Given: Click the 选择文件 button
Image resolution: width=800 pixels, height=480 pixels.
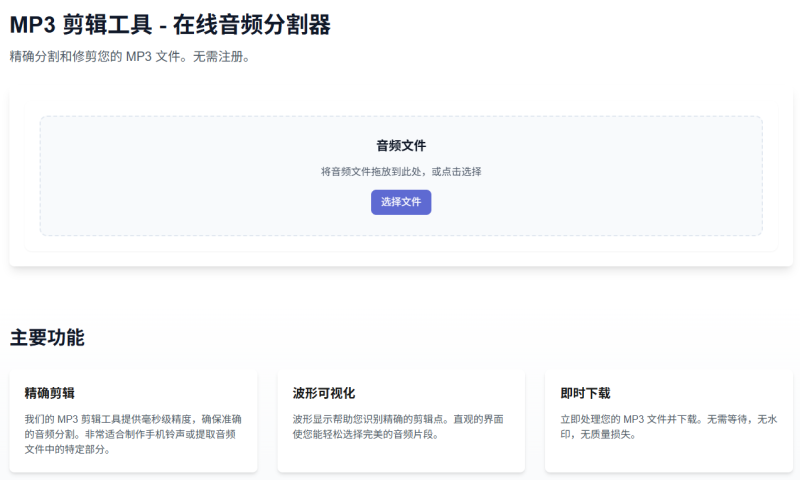Looking at the screenshot, I should pos(401,202).
